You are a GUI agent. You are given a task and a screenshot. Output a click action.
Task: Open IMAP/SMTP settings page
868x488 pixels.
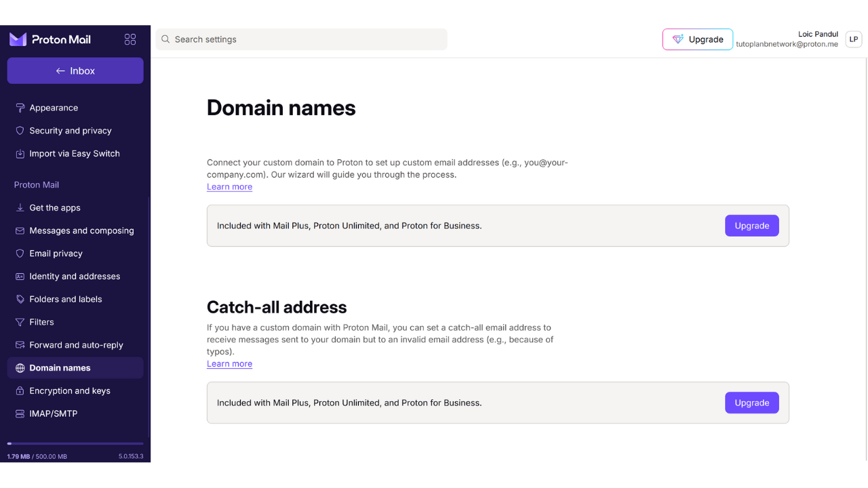54,413
